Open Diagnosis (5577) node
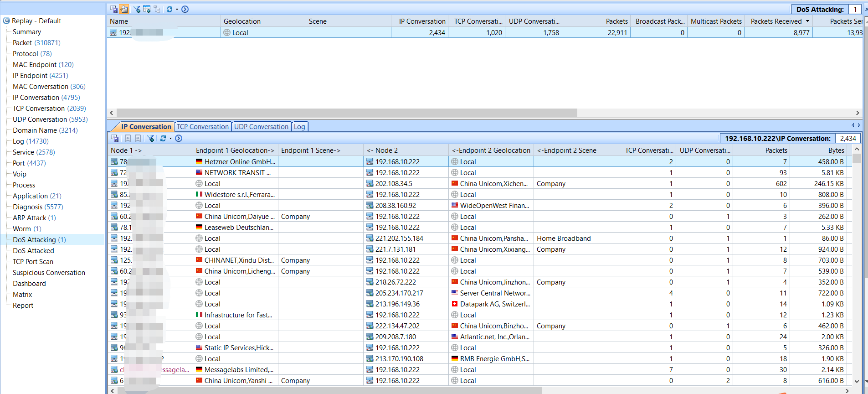868x394 pixels. 38,207
